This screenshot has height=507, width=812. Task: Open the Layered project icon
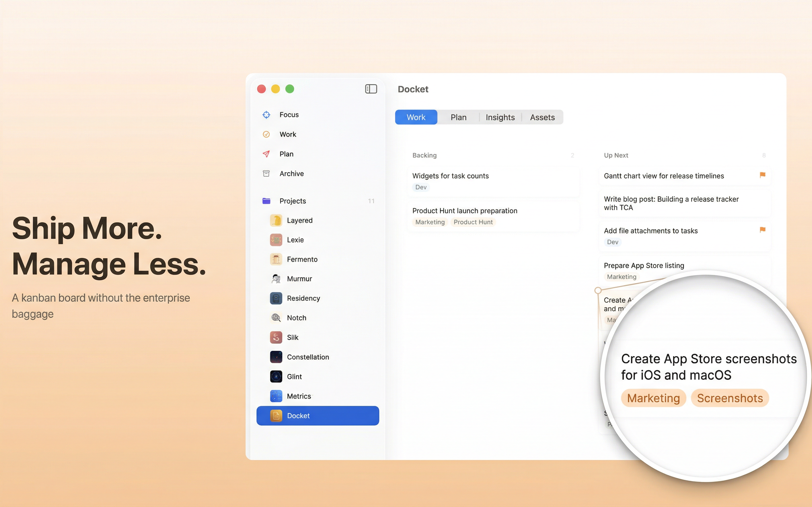click(x=276, y=220)
